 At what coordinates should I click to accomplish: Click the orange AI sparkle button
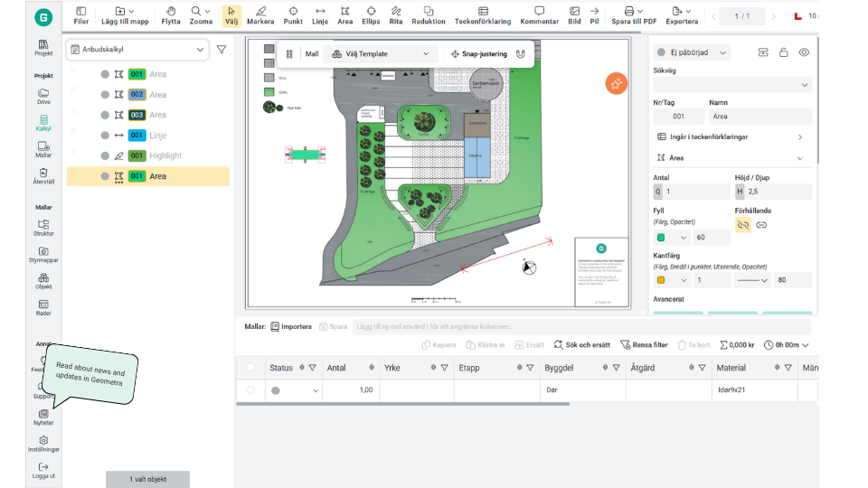(616, 83)
